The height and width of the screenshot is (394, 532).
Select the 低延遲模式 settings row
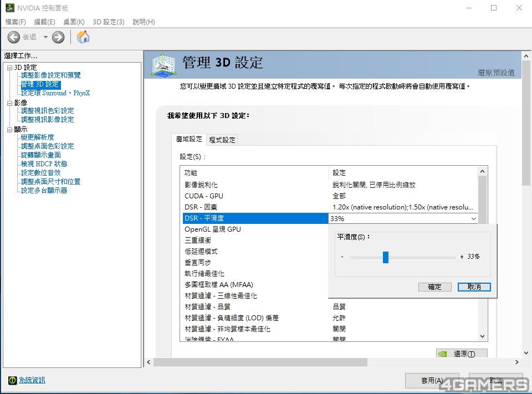tap(255, 252)
